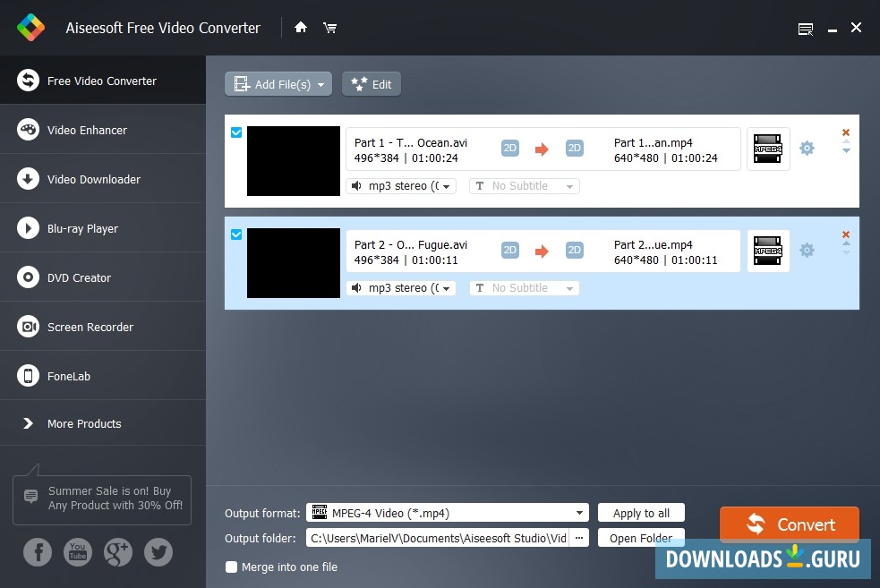This screenshot has height=588, width=880.
Task: Open MPEG4 format icon for Part 2 file
Action: pos(768,251)
